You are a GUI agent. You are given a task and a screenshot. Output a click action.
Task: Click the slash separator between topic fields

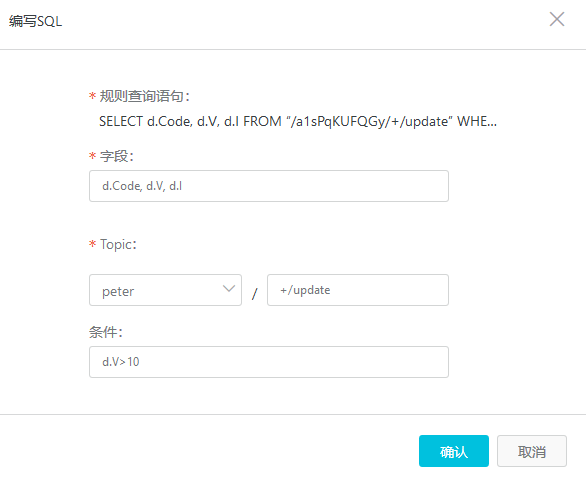(255, 294)
